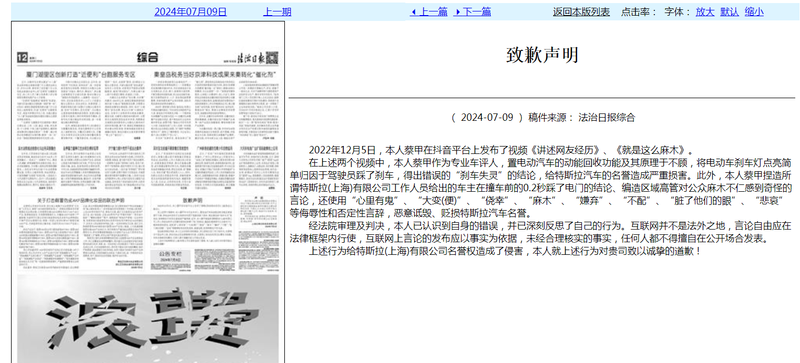
Task: Go to the previous issue via 上一期
Action: (277, 12)
